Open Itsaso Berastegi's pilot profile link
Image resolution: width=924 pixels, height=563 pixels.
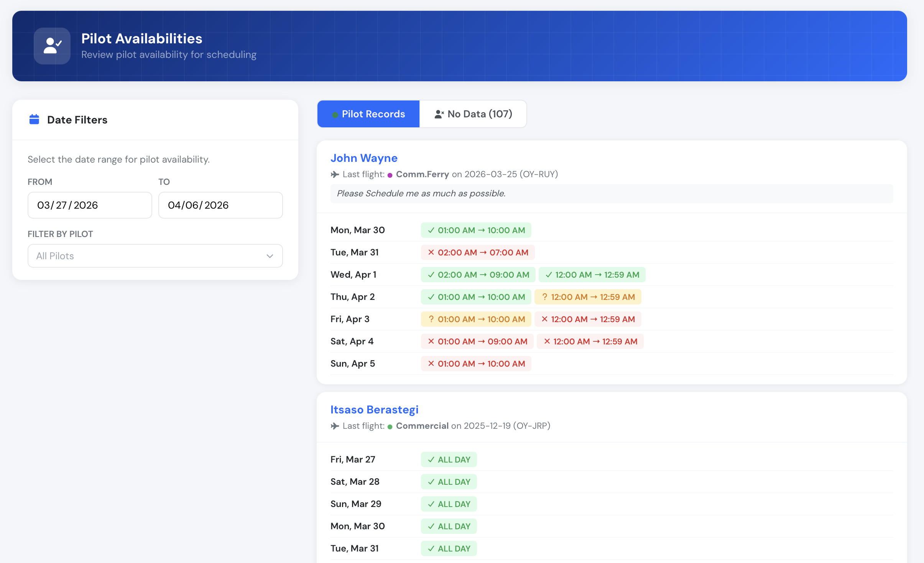tap(374, 410)
